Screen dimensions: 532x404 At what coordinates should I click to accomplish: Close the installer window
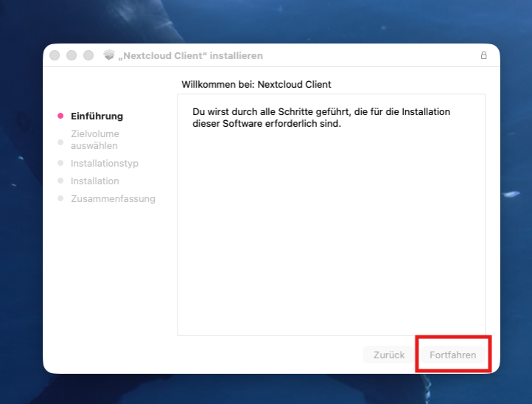55,55
